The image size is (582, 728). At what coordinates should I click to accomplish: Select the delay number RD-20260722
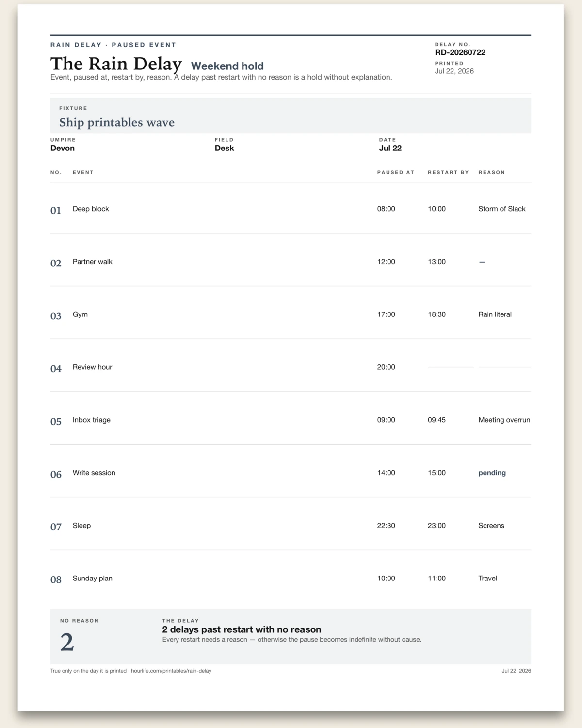coord(460,52)
